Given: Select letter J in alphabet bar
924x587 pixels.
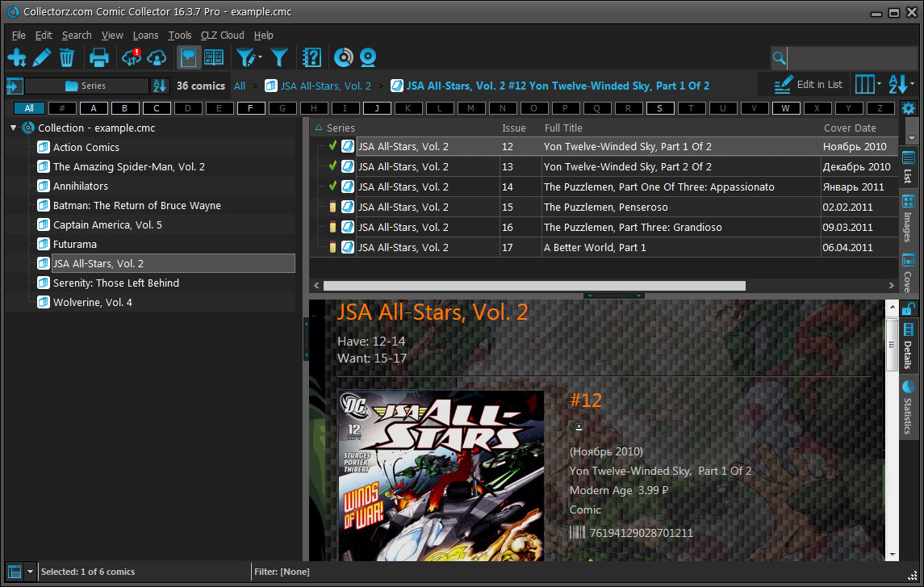Looking at the screenshot, I should point(377,108).
